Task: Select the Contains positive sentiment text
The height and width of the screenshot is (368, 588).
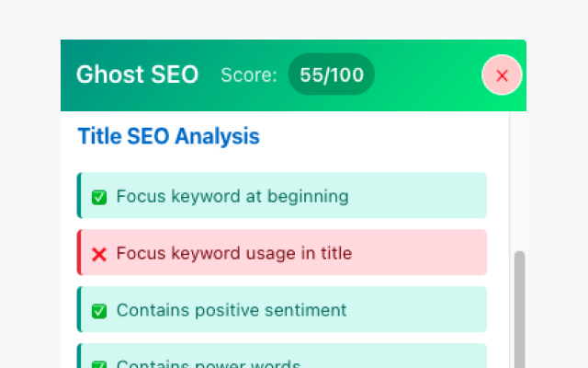Action: [231, 310]
